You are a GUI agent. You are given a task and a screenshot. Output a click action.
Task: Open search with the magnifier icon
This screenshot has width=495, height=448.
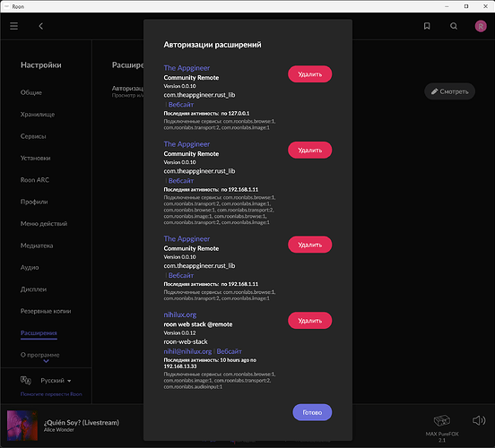point(454,26)
